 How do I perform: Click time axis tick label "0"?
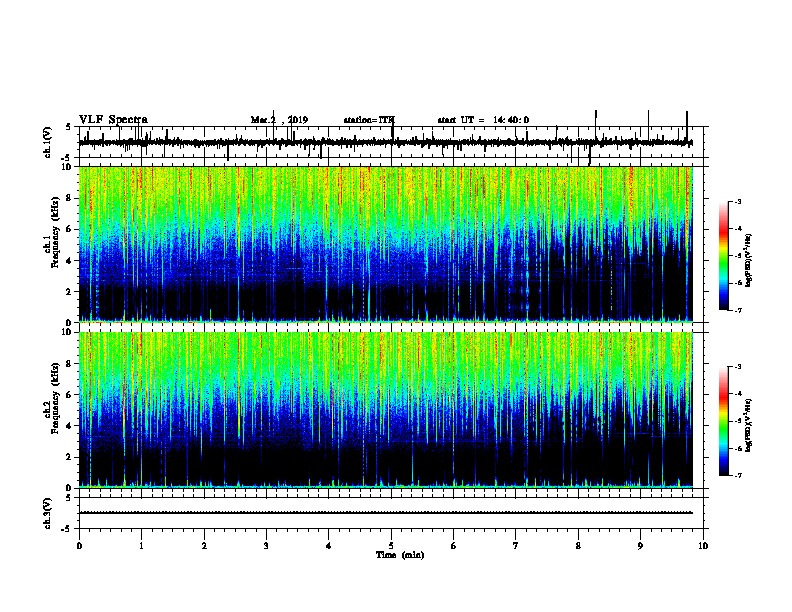(79, 546)
